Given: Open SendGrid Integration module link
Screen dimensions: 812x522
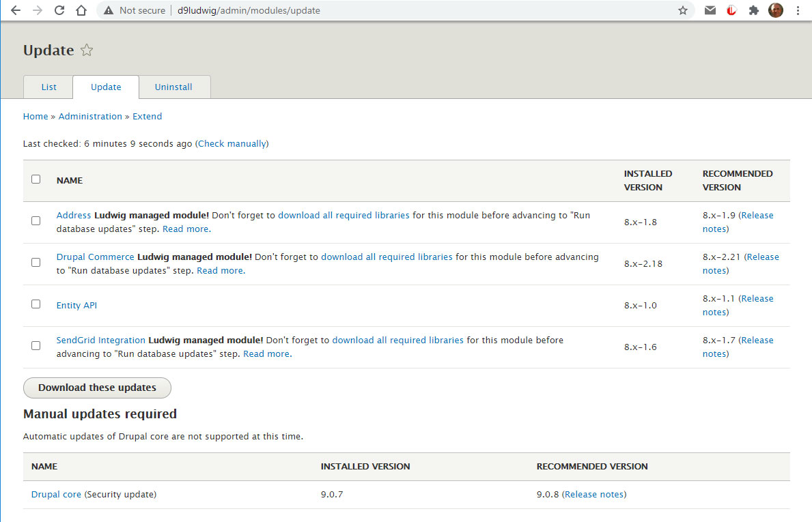Looking at the screenshot, I should 101,340.
